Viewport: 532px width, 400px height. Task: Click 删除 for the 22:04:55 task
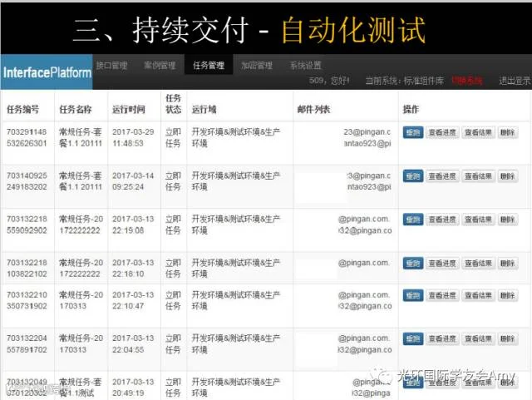tap(508, 339)
